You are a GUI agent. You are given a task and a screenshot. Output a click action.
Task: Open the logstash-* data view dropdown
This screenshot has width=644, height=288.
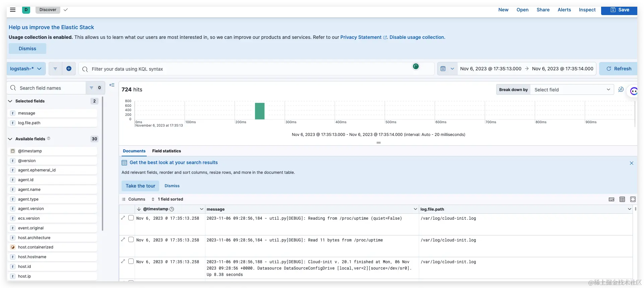[x=26, y=69]
